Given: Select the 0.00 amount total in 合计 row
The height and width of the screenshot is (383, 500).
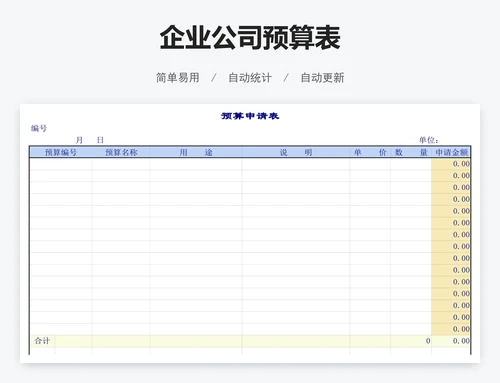Looking at the screenshot, I should coord(461,341).
